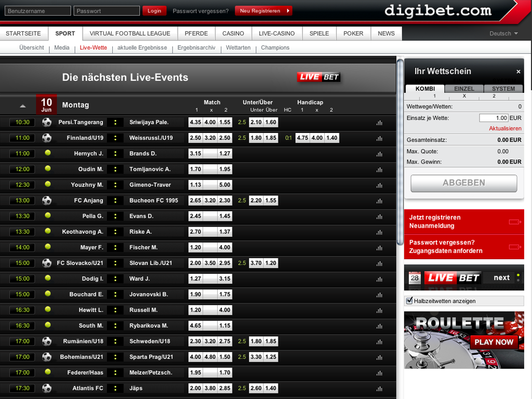
Task: Open statistics icon for Pella G. match
Action: (x=379, y=217)
